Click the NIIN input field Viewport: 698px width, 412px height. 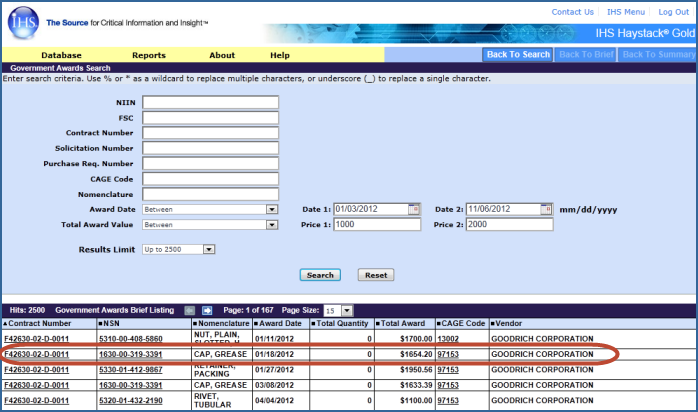click(x=211, y=102)
